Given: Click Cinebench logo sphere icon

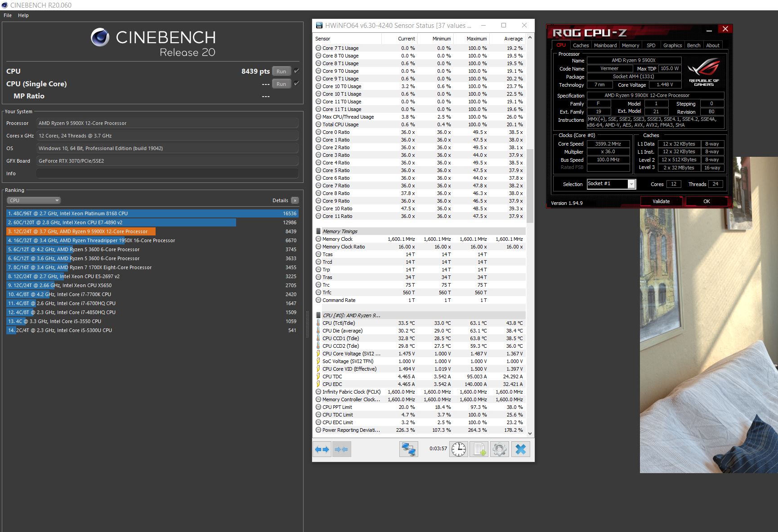Looking at the screenshot, I should point(100,37).
